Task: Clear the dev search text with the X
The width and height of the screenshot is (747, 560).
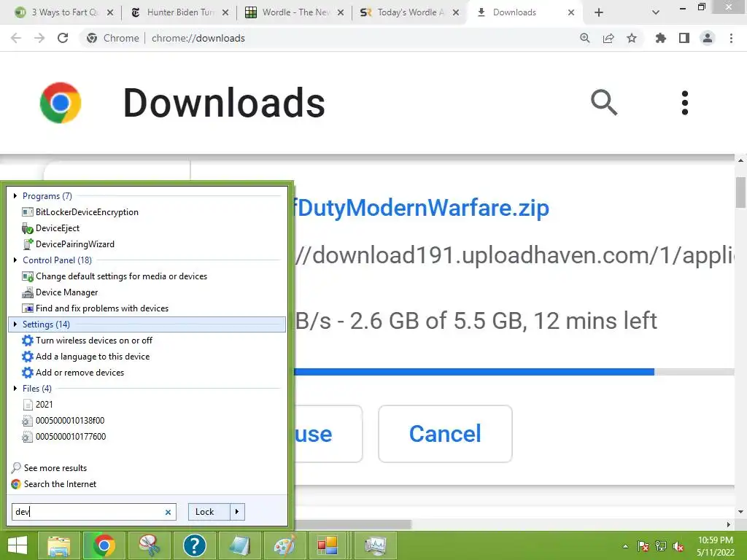Action: click(168, 513)
